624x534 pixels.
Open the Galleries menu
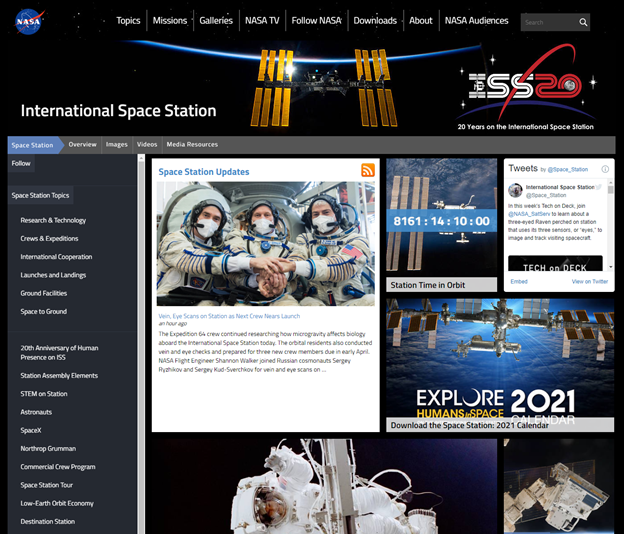pos(216,21)
